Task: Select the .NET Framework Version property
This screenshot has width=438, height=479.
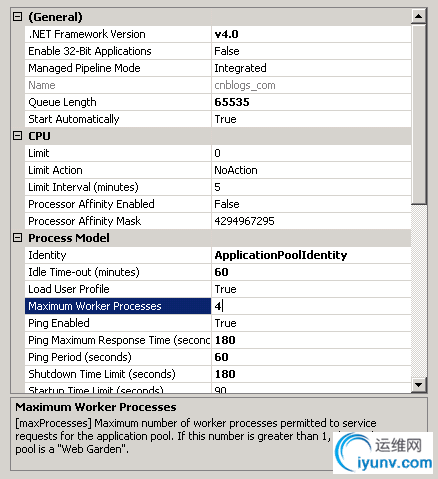Action: click(118, 34)
